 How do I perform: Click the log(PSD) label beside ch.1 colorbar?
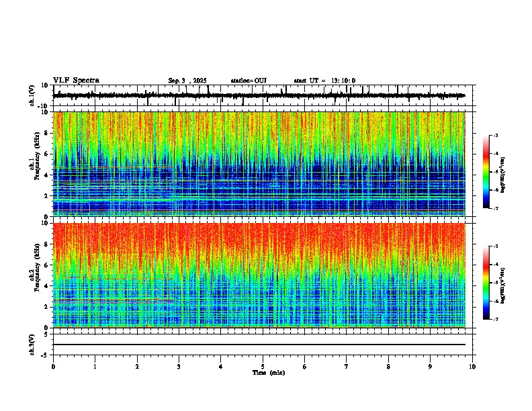tap(502, 175)
